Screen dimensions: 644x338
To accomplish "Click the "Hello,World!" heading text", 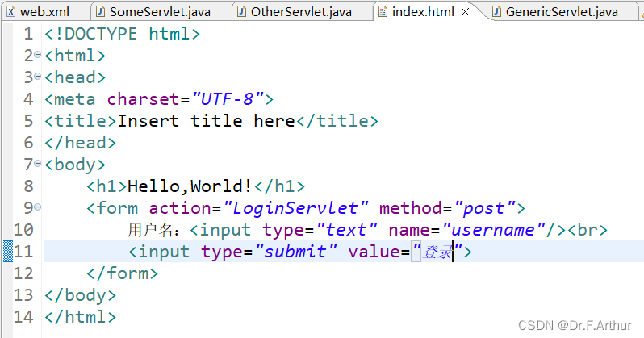I will tap(190, 186).
